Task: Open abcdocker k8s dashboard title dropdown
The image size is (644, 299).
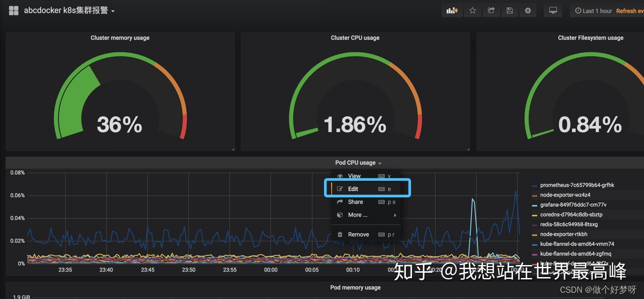Action: (x=69, y=11)
